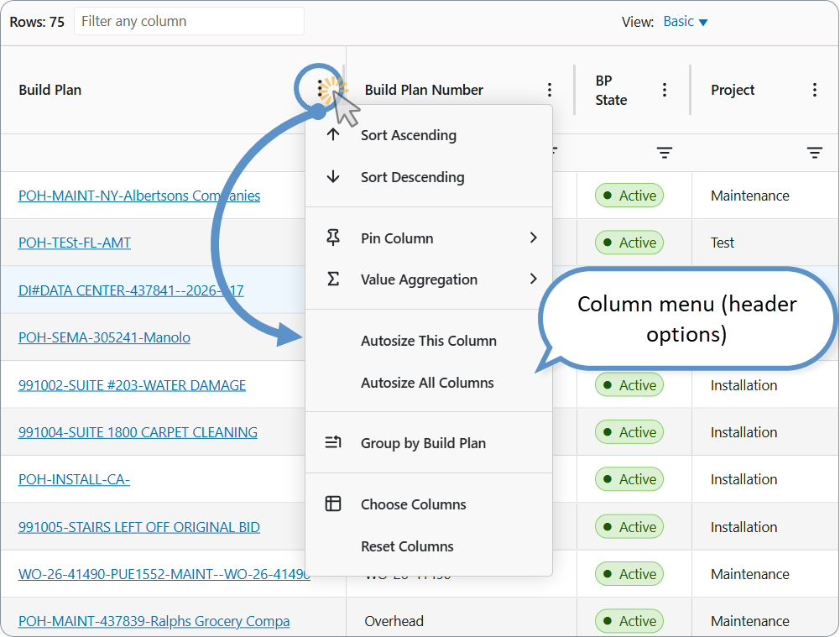This screenshot has height=637, width=840.
Task: Open POH-TESt-FL-AMT build plan link
Action: (75, 243)
